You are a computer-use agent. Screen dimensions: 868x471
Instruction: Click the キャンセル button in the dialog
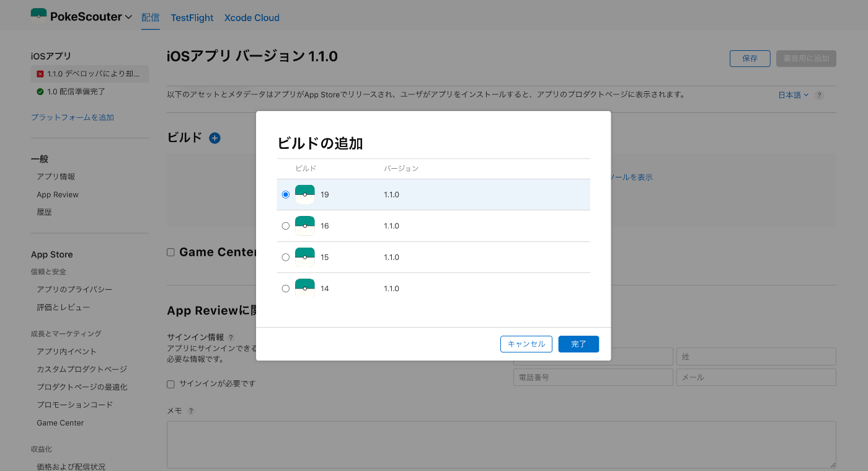[526, 344]
